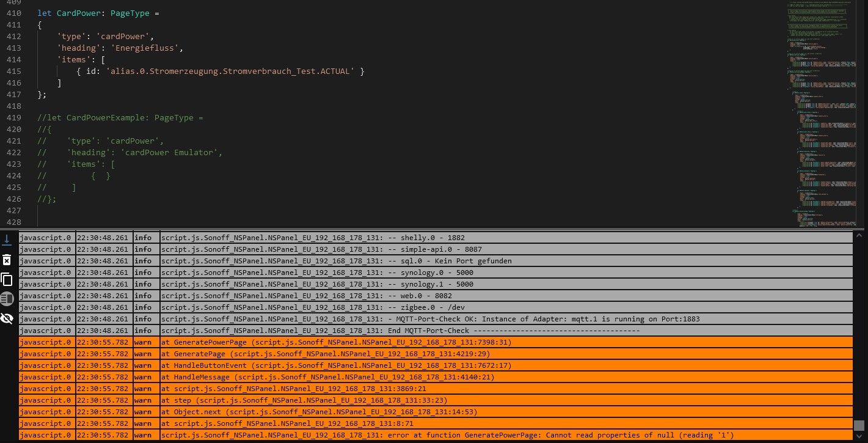This screenshot has height=443, width=868.
Task: Select the 'MQTT-Port-Check OK' log entry
Action: point(436,318)
